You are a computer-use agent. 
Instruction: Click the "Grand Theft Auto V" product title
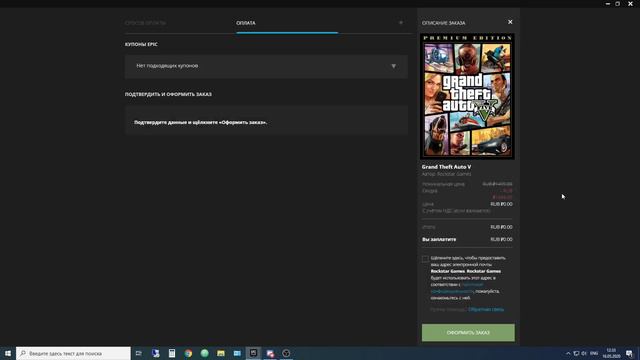coord(446,167)
